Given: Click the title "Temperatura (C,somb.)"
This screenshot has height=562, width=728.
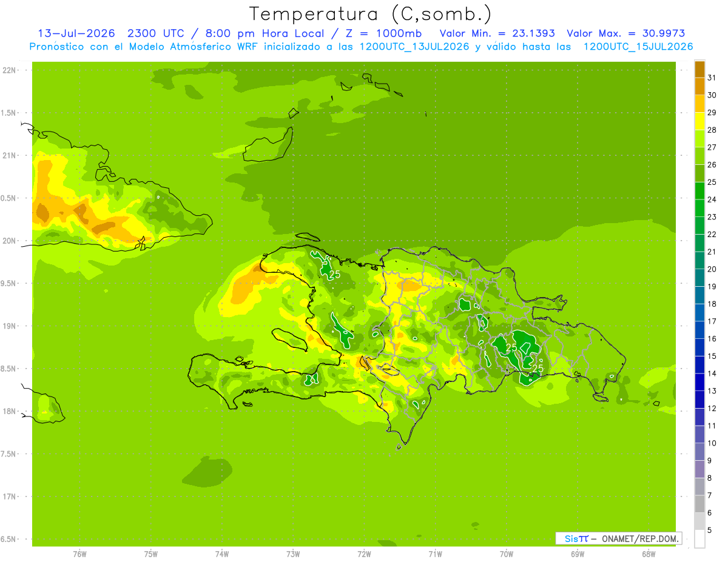Looking at the screenshot, I should 370,13.
